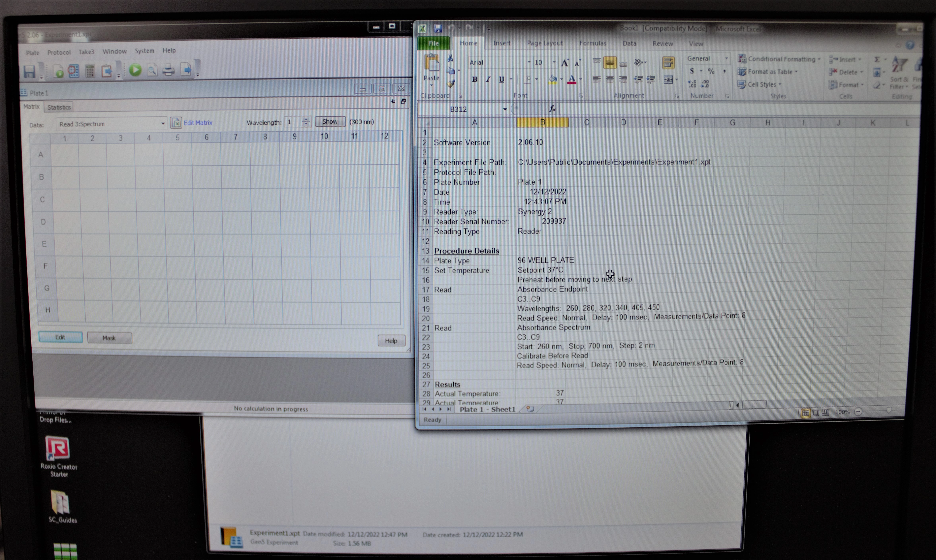
Task: Click the Excel icon next to Edit Matrix
Action: [176, 123]
